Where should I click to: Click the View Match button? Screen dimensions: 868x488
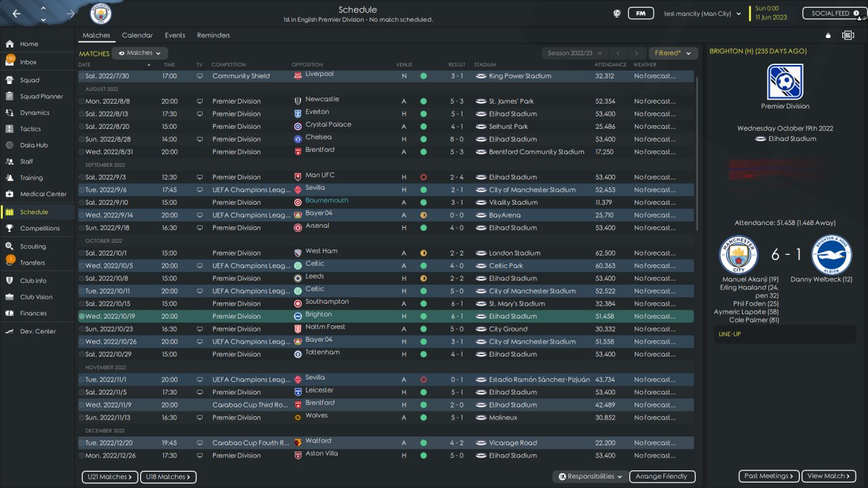tap(829, 476)
